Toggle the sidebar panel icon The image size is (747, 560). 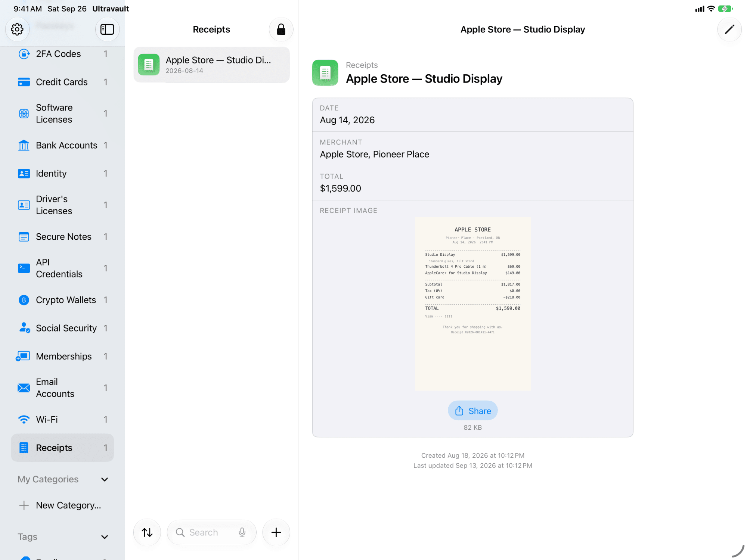107,29
